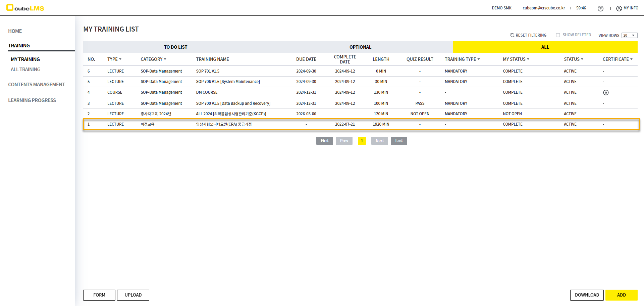The width and height of the screenshot is (644, 306).
Task: Select the SOP 701 V1.5 training row
Action: click(x=208, y=71)
